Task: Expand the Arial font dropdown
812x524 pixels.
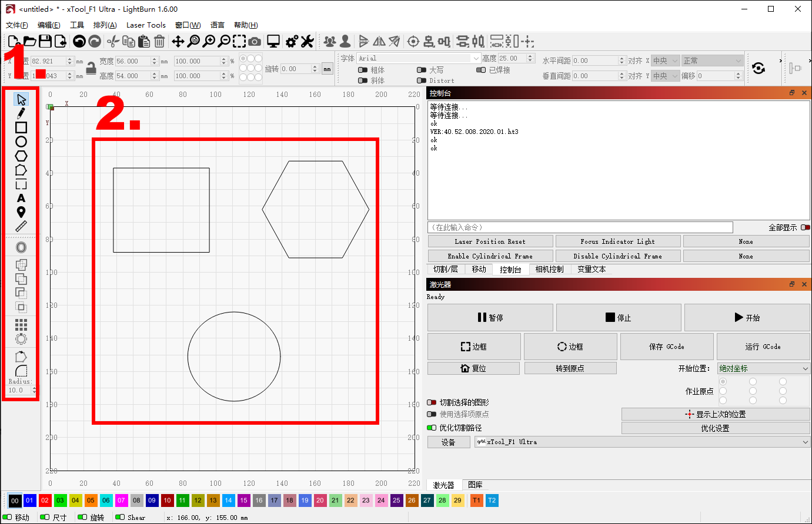Action: [x=476, y=58]
